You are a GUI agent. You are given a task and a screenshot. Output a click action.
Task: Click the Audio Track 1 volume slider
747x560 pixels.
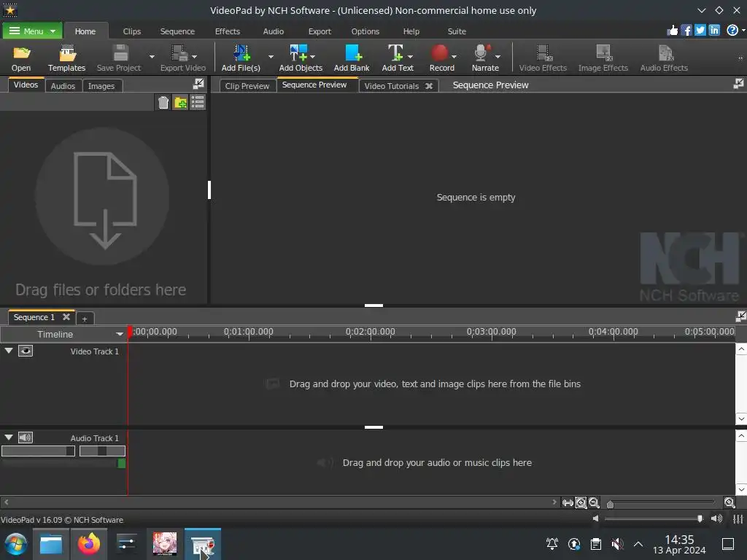[38, 451]
